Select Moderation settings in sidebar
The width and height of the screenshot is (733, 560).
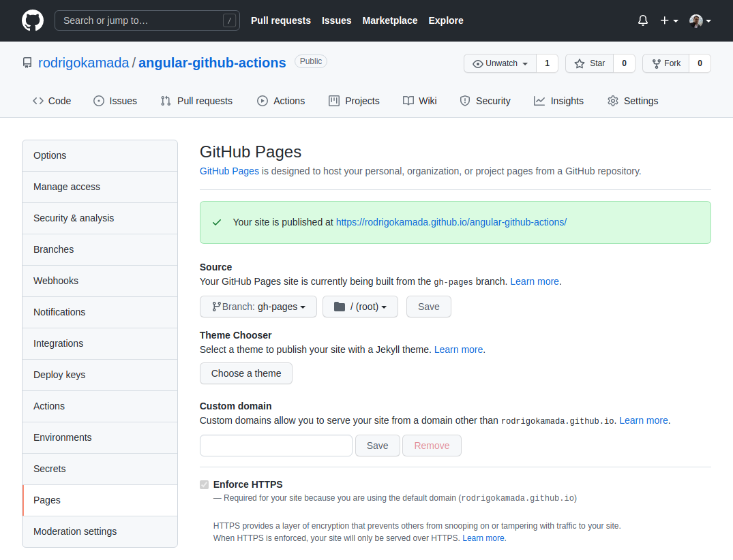[100, 531]
